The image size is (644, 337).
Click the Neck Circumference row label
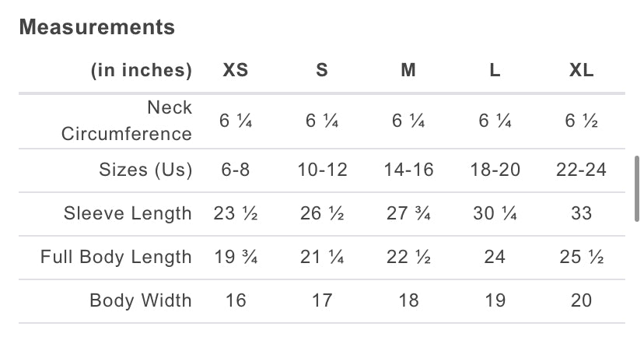(126, 121)
